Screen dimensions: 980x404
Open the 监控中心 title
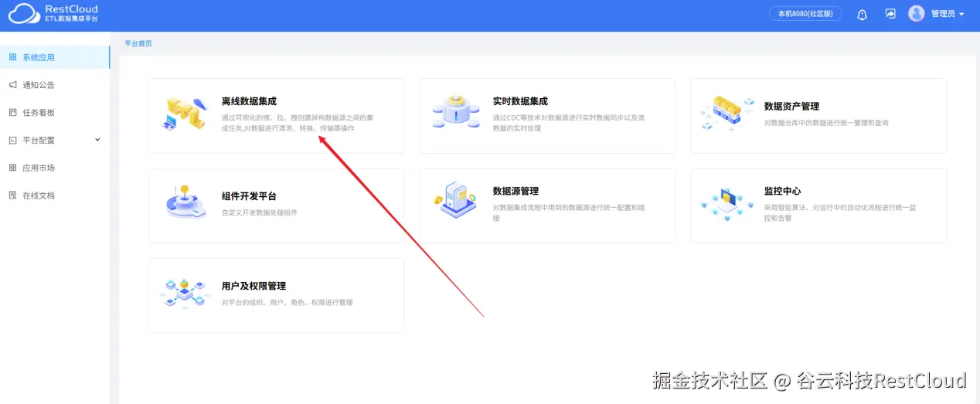click(x=782, y=191)
